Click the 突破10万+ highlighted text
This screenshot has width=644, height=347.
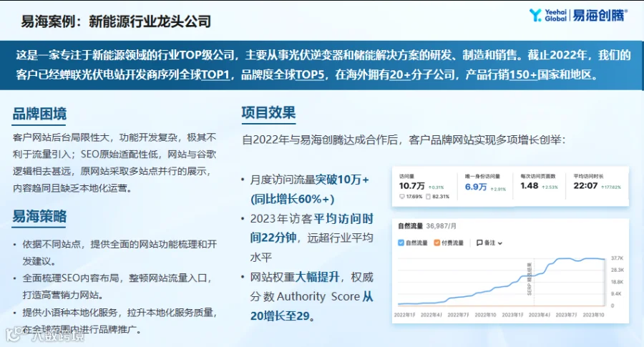point(343,180)
